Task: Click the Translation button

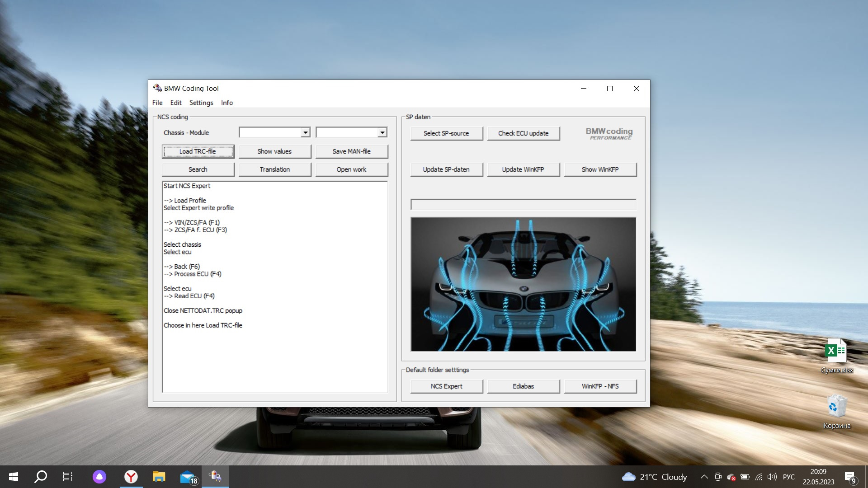Action: pos(275,169)
